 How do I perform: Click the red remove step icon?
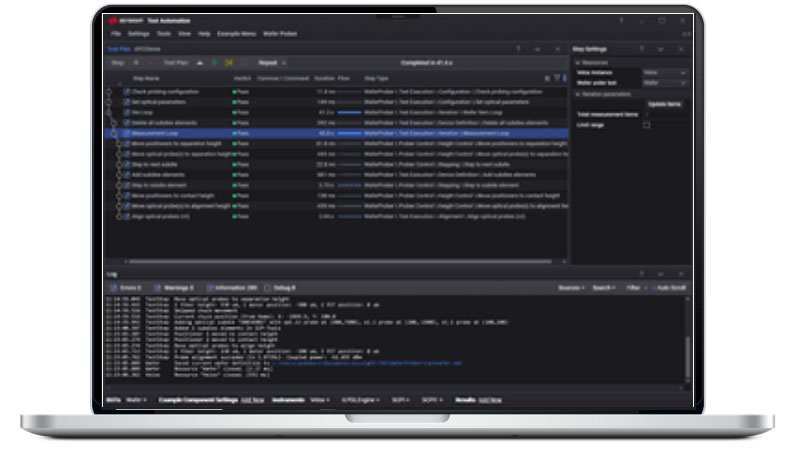pyautogui.click(x=151, y=63)
